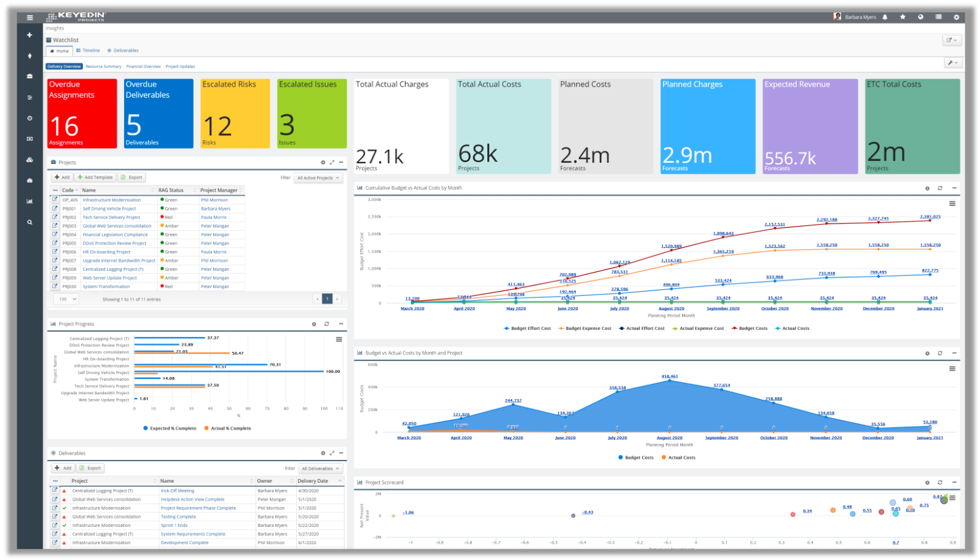The width and height of the screenshot is (980, 560).
Task: Toggle Expected % Complete series in the legend
Action: pos(170,429)
